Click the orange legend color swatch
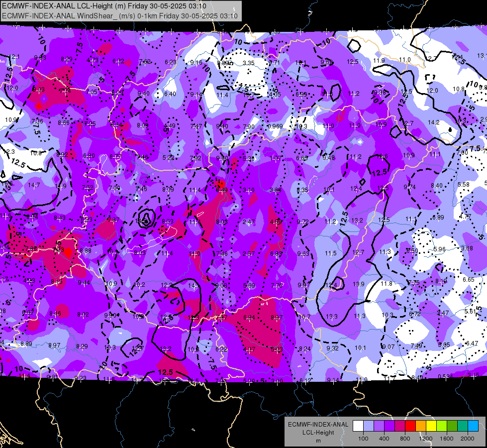 [x=421, y=426]
